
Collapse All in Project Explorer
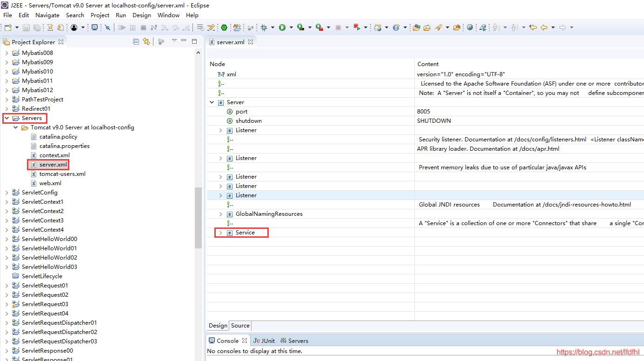coord(136,42)
